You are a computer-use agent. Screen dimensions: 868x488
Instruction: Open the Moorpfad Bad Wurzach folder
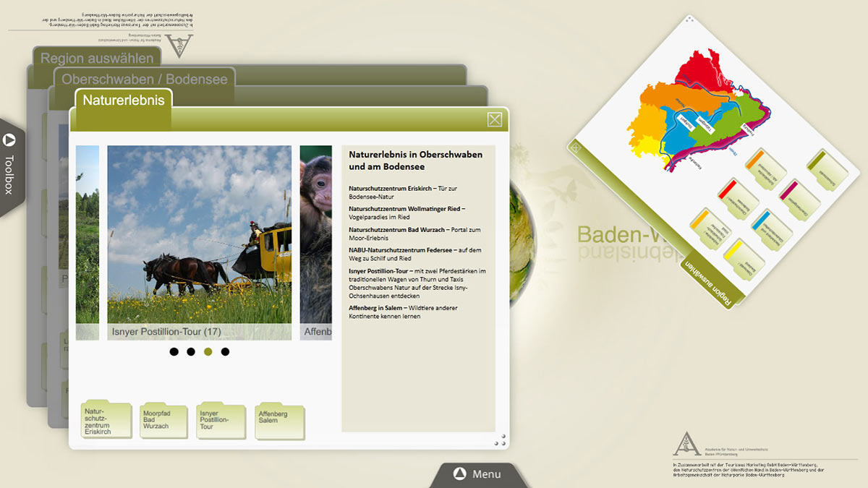click(164, 421)
